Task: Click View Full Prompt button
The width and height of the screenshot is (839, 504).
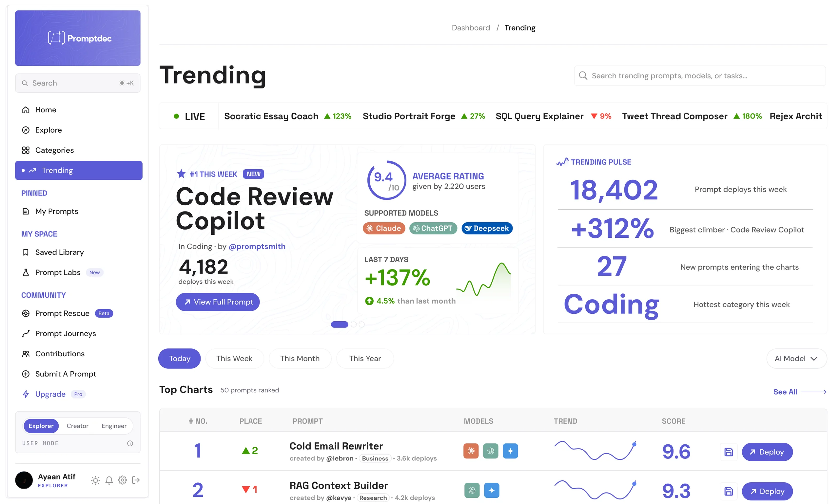Action: pos(218,302)
